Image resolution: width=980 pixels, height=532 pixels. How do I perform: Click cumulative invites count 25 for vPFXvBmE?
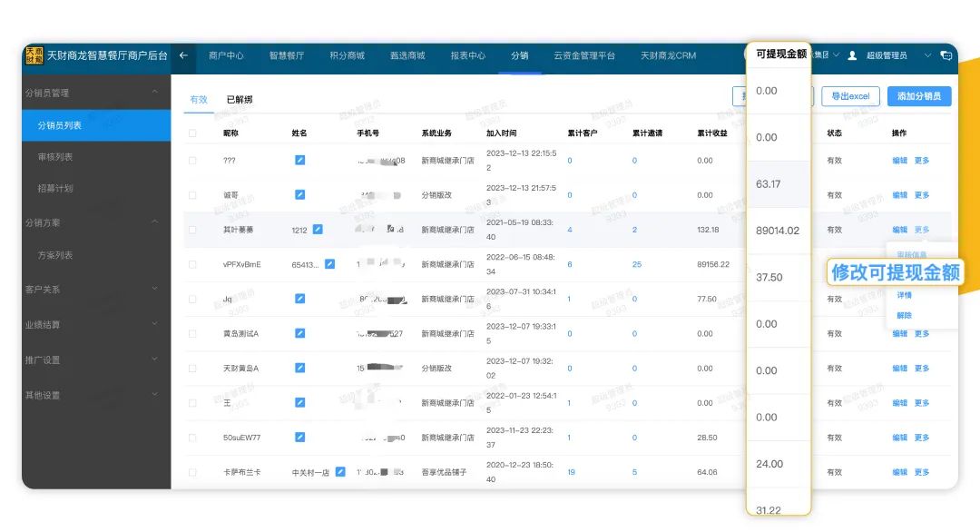[637, 264]
